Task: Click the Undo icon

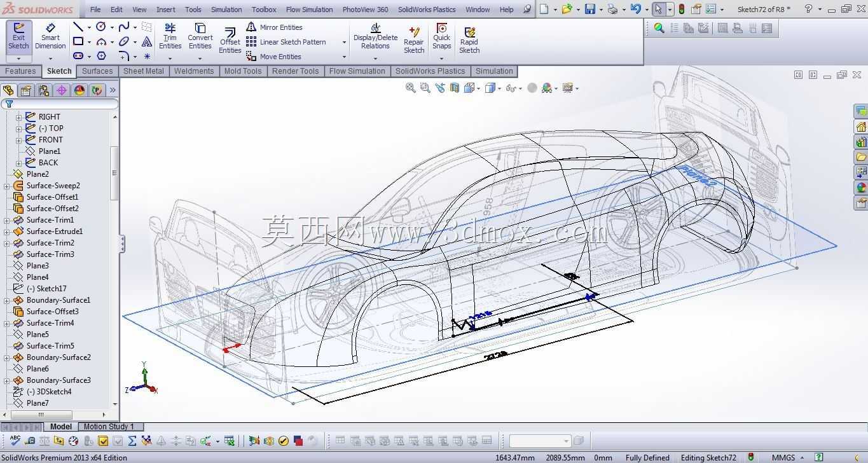Action: tap(635, 9)
